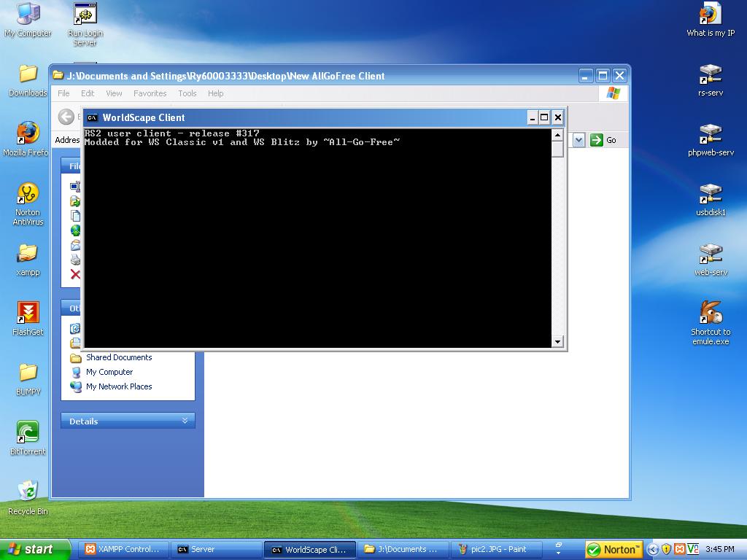
Task: Open phpweb-serv drive shortcut
Action: coord(711,139)
